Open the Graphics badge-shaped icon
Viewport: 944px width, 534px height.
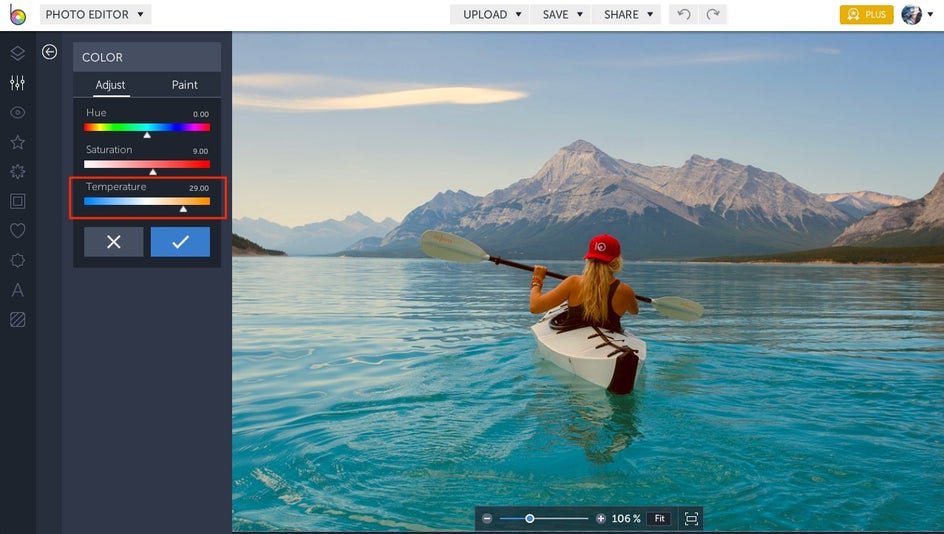click(x=17, y=260)
